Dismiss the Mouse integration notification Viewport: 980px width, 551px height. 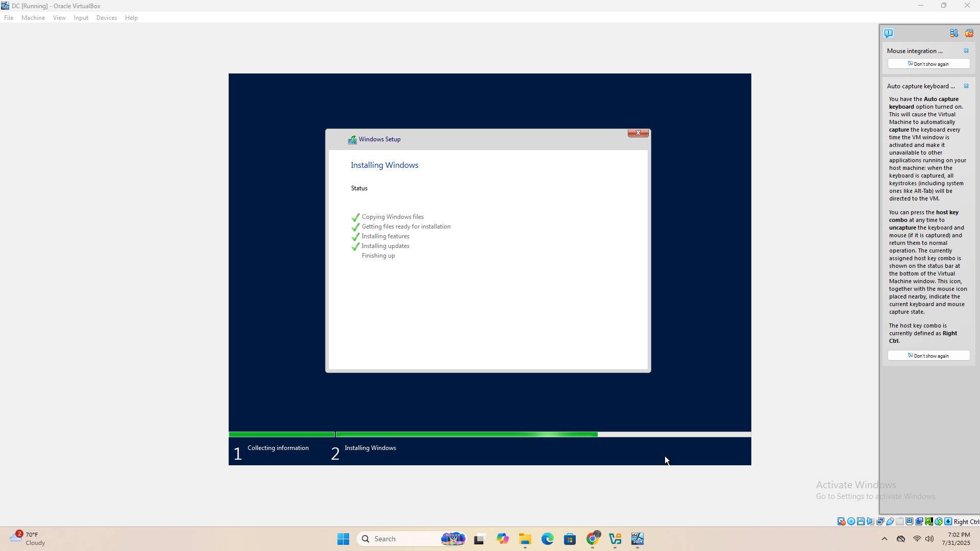(x=966, y=51)
